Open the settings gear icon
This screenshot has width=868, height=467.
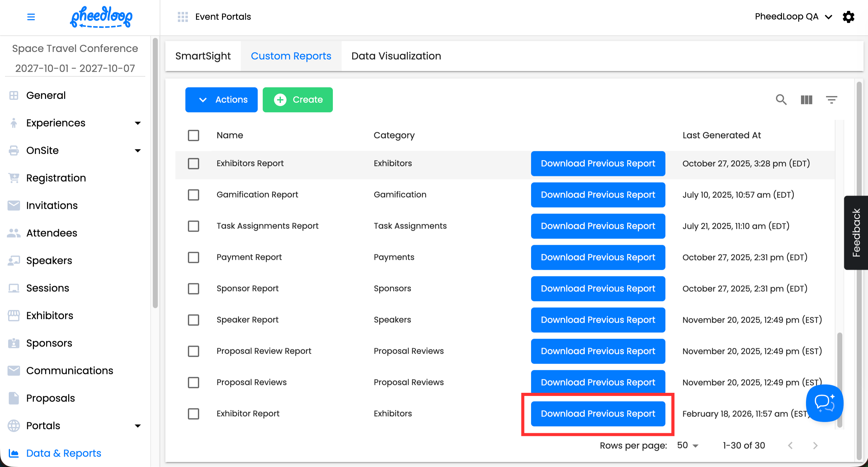(848, 17)
